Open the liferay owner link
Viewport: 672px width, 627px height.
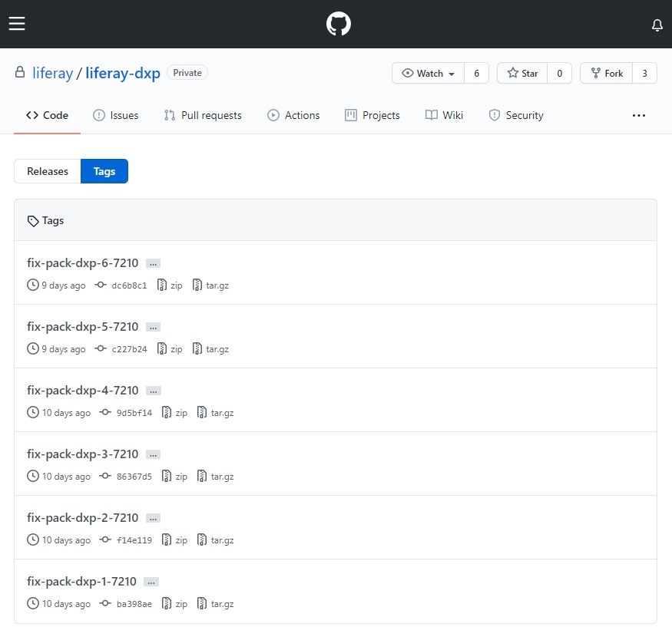click(52, 74)
